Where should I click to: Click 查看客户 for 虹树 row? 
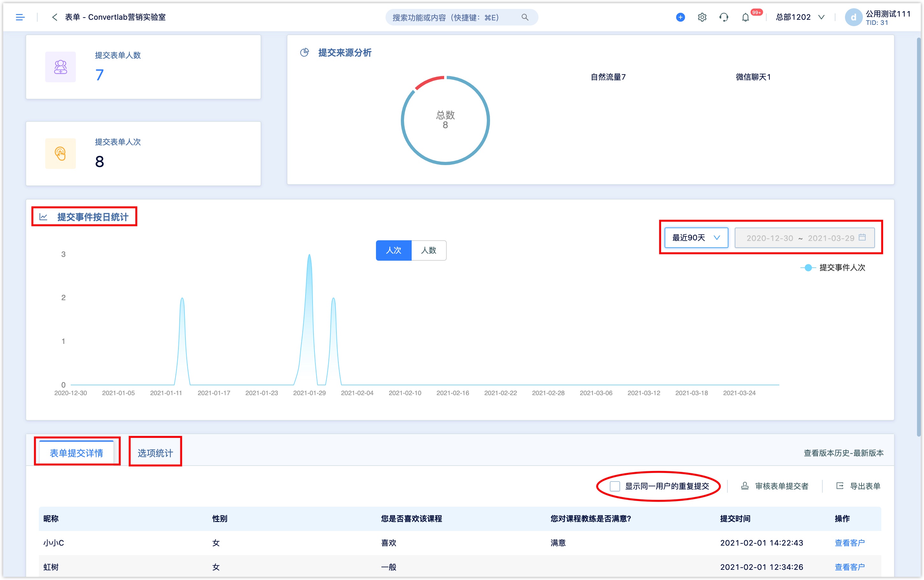(850, 567)
